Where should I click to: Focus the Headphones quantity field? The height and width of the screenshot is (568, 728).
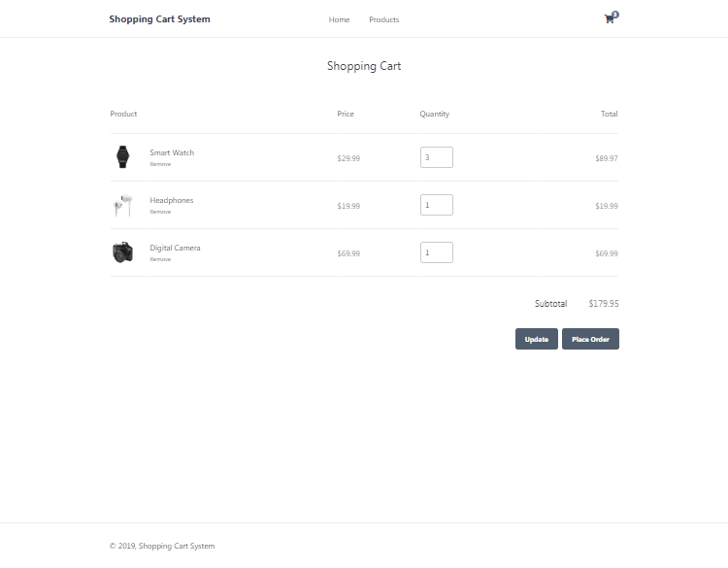click(x=436, y=205)
